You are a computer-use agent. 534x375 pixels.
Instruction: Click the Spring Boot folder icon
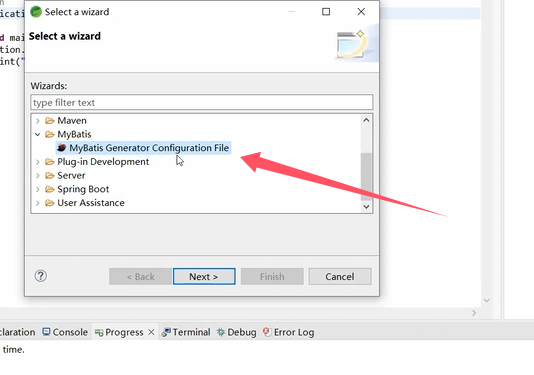(50, 189)
